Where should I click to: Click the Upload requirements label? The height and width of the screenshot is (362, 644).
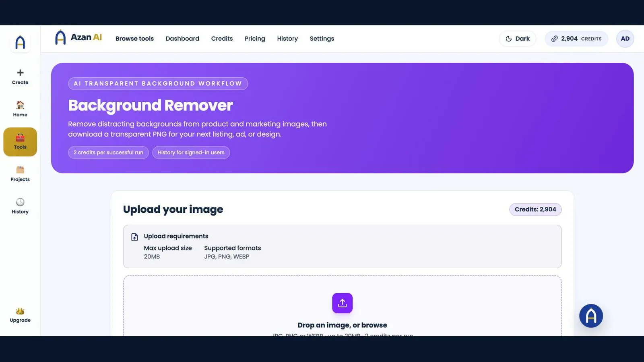[176, 236]
